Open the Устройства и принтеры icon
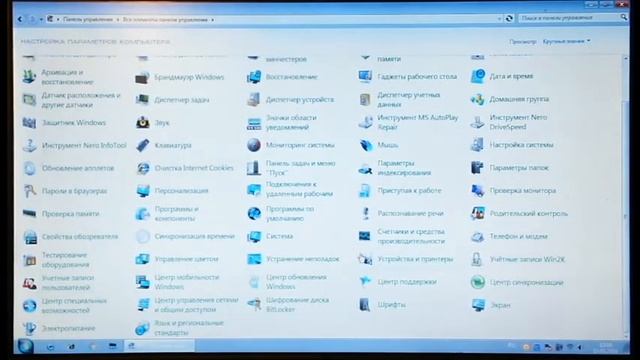Viewport: 640px width, 360px height. point(365,259)
